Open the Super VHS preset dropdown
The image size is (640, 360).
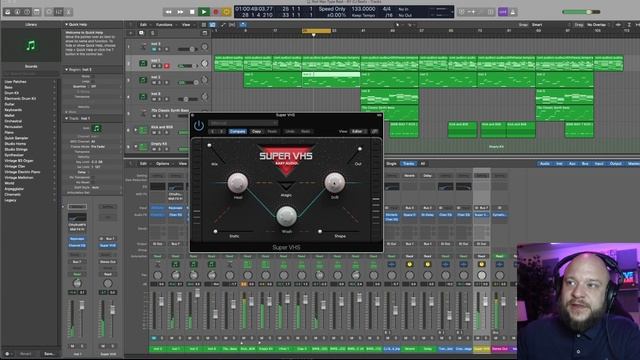pyautogui.click(x=243, y=123)
